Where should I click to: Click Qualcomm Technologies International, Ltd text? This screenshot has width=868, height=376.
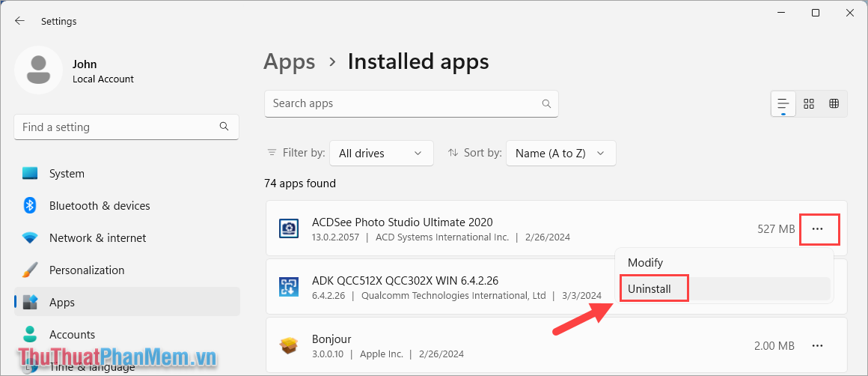[454, 296]
